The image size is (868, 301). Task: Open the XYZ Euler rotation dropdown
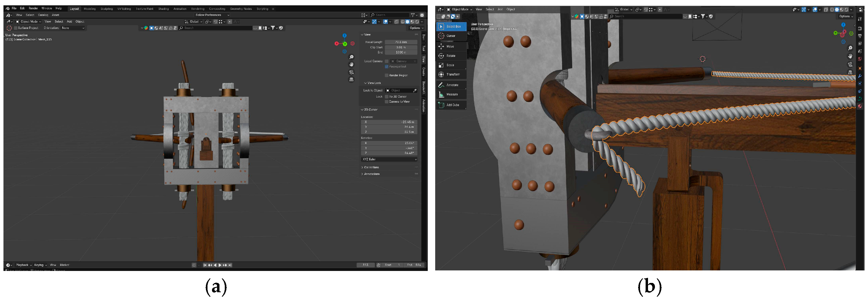coord(389,159)
